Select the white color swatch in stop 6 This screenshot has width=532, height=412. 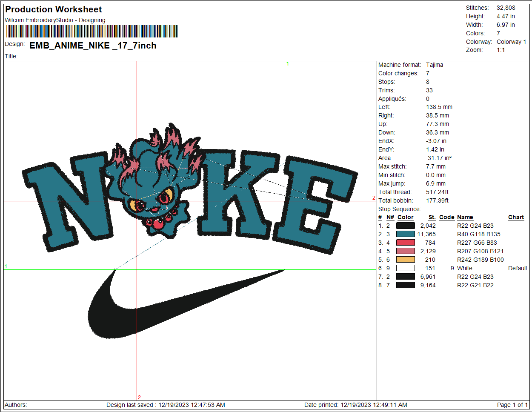pyautogui.click(x=405, y=268)
